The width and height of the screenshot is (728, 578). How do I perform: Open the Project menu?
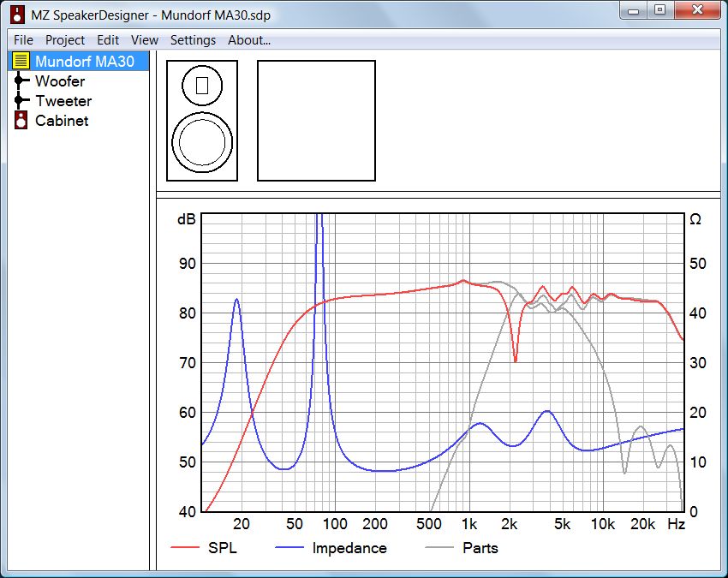[65, 40]
